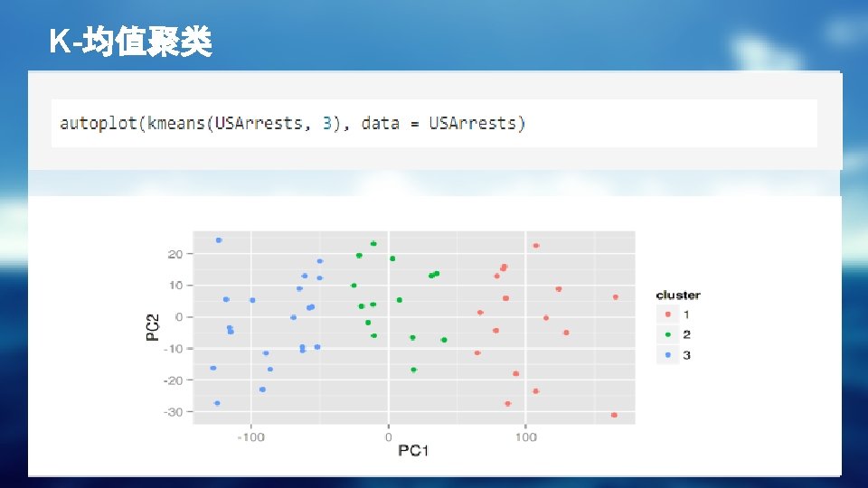Select the PC2 y-axis label

[x=152, y=326]
